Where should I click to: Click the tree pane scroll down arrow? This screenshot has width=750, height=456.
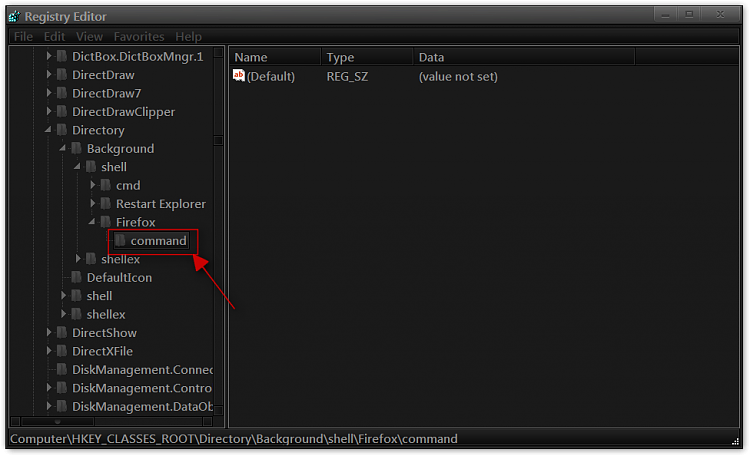(219, 410)
